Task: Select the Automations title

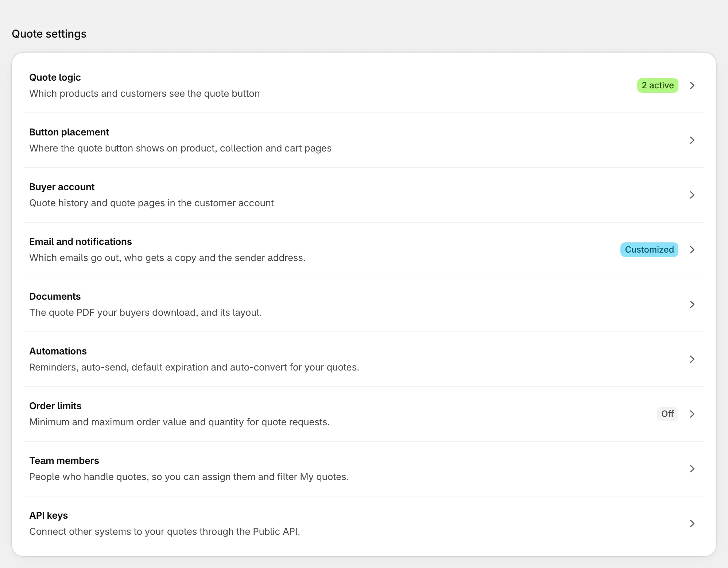Action: (x=58, y=351)
